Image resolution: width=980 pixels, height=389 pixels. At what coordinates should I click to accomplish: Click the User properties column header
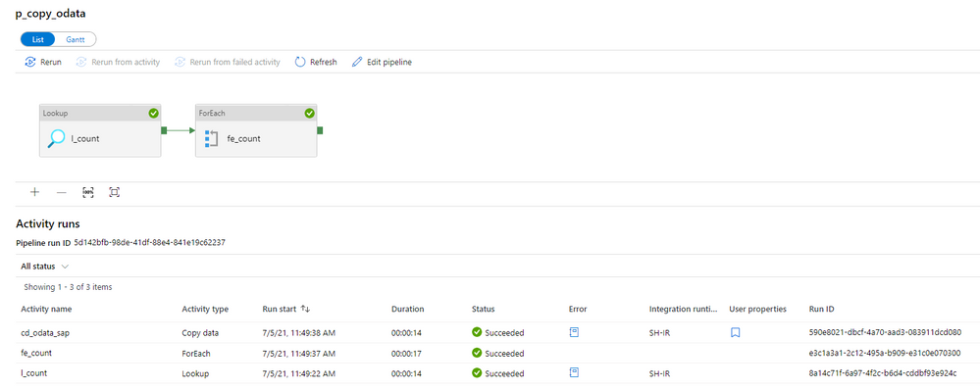(x=757, y=309)
